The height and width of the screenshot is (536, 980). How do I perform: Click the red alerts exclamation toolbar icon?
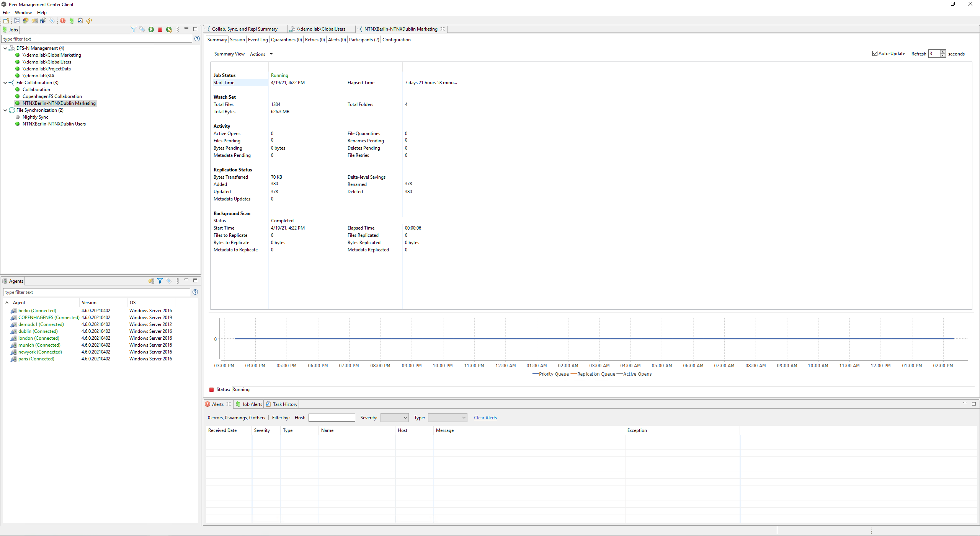point(63,21)
